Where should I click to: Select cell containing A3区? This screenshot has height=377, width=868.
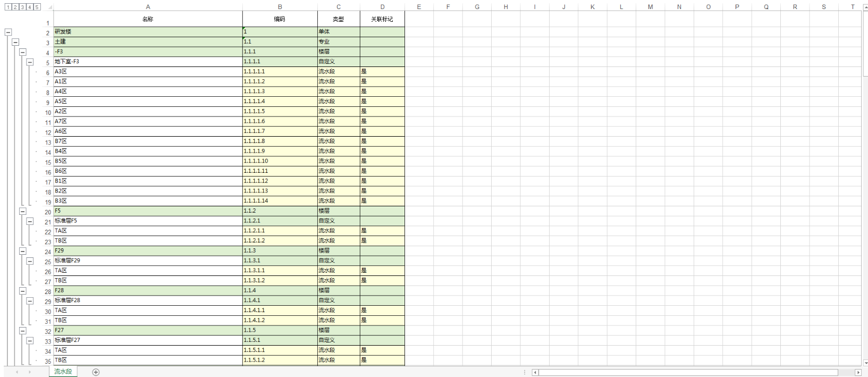pyautogui.click(x=148, y=72)
